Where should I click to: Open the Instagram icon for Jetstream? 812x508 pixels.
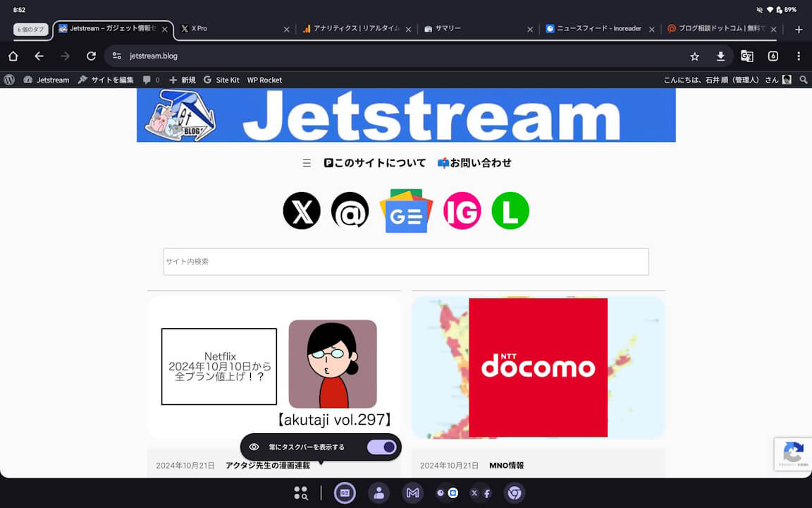pos(462,210)
